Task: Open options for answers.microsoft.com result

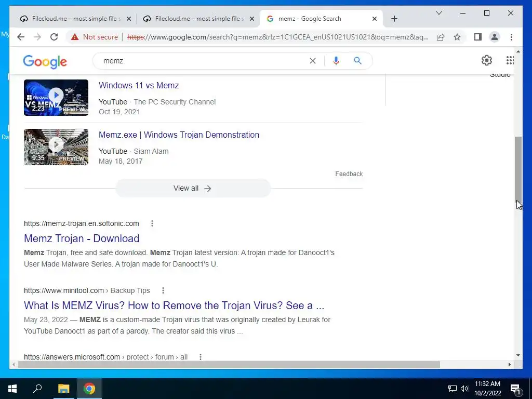Action: [x=201, y=357]
